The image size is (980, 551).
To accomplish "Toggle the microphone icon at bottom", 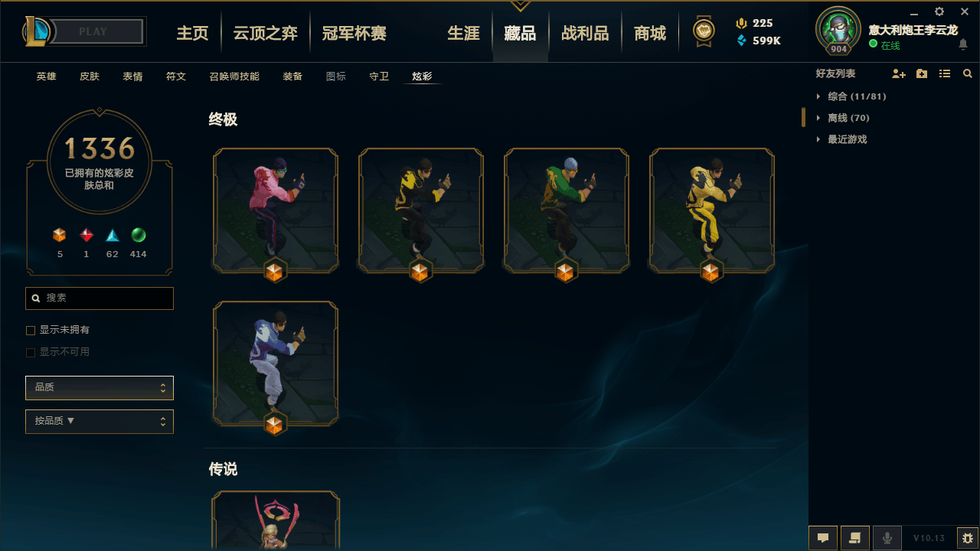I will point(887,538).
